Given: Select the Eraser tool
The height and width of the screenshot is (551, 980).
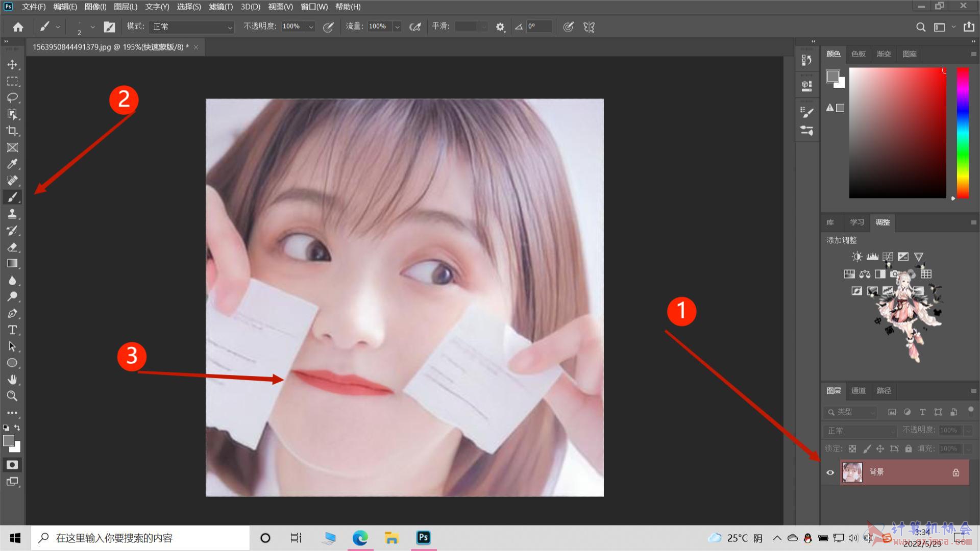Looking at the screenshot, I should pyautogui.click(x=12, y=247).
